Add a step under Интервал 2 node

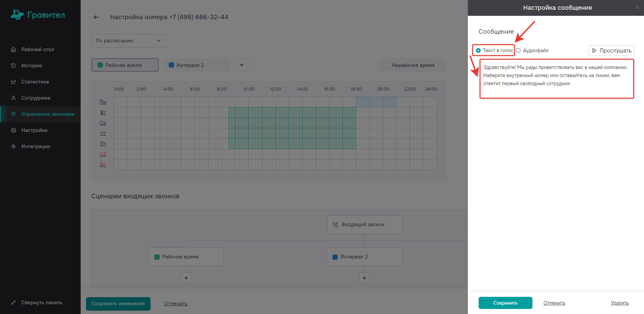click(364, 278)
